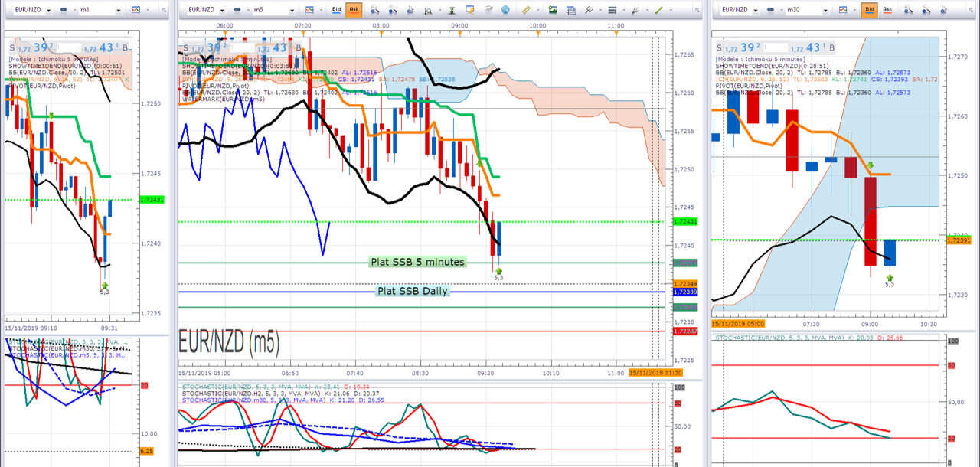Click the B buy button on the m30 chart

[x=832, y=47]
